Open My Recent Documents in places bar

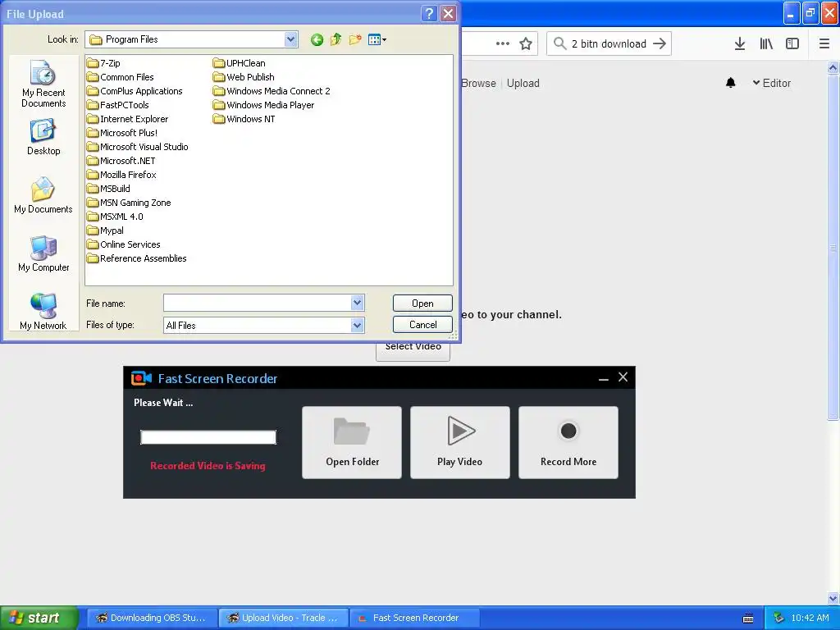point(43,84)
